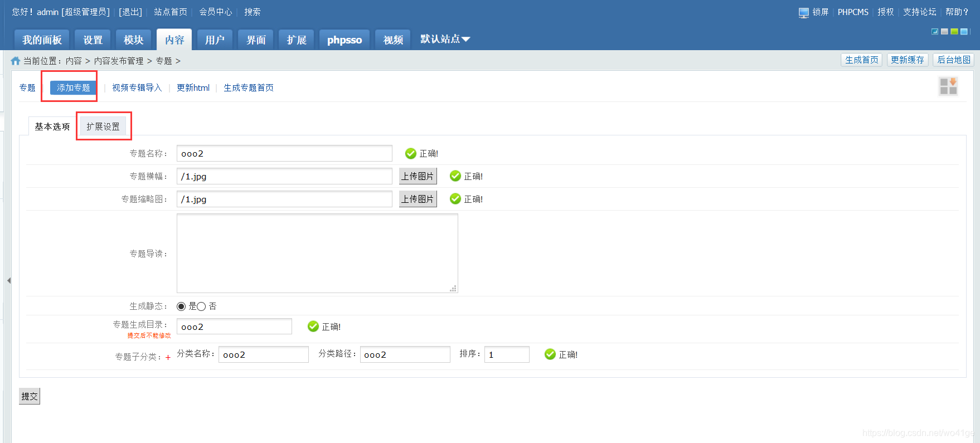Viewport: 980px width, 443px height.
Task: Open 后台地图 button
Action: pyautogui.click(x=954, y=60)
